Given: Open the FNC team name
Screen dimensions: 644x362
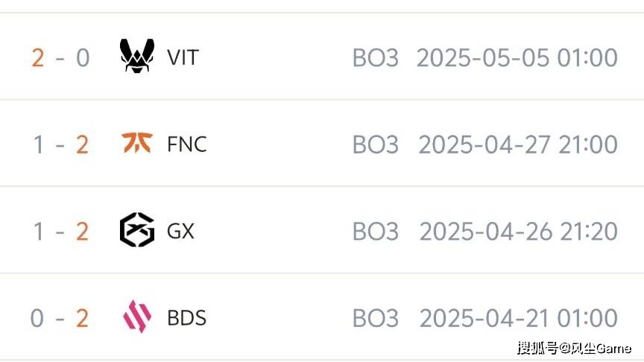Looking at the screenshot, I should (187, 144).
